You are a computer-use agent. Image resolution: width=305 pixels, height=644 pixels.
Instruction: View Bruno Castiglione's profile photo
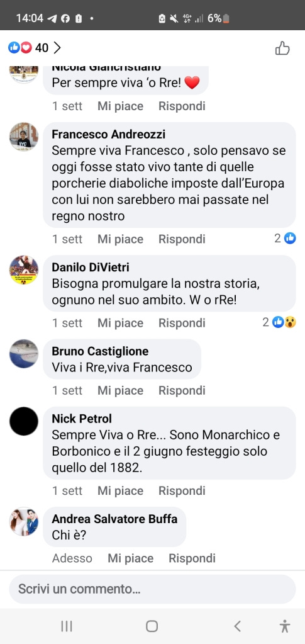[x=24, y=354]
